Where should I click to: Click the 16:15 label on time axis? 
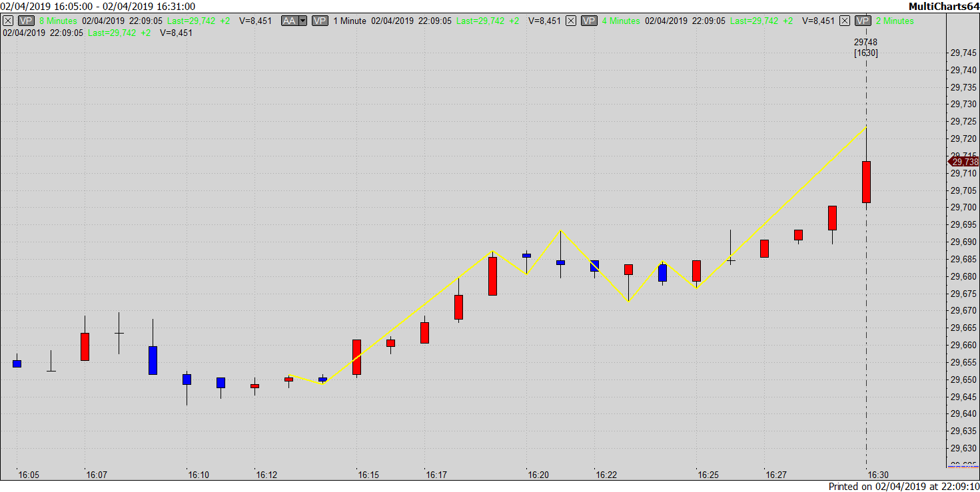pyautogui.click(x=368, y=475)
